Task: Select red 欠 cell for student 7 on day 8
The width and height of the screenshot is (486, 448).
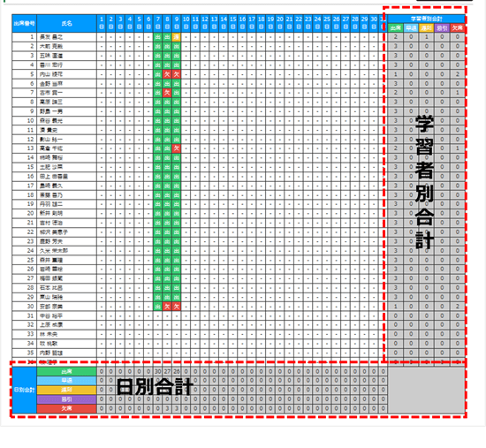Action: 167,93
